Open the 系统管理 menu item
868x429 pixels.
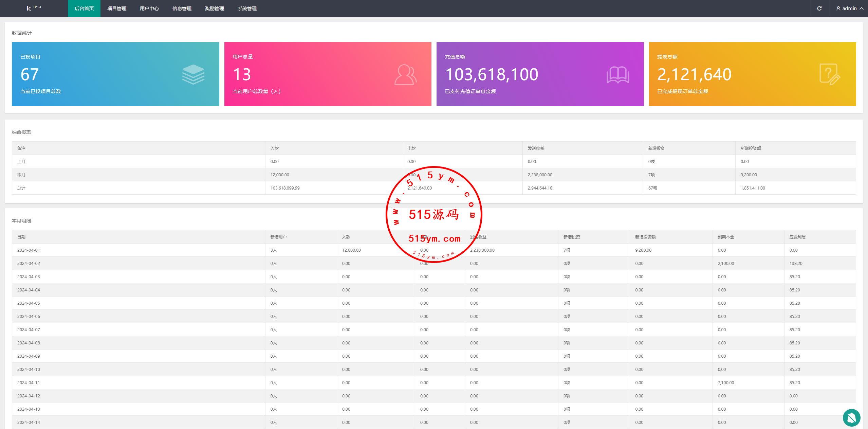click(247, 8)
